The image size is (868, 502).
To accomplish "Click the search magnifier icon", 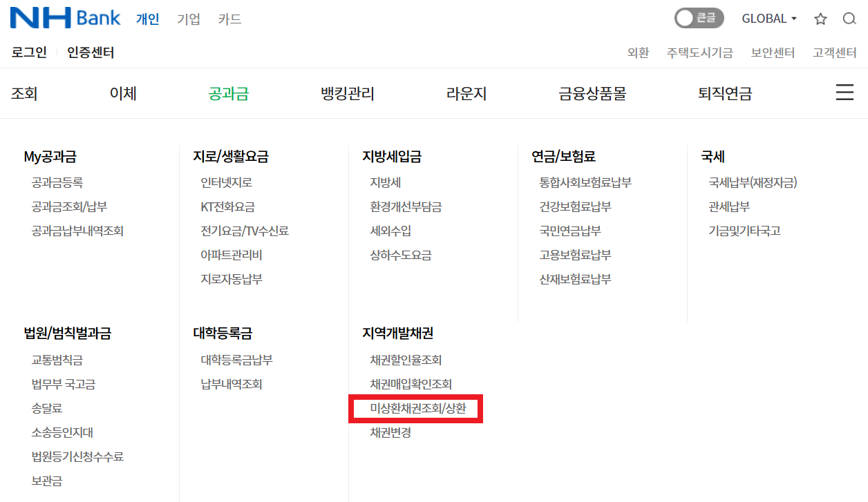I will click(849, 19).
